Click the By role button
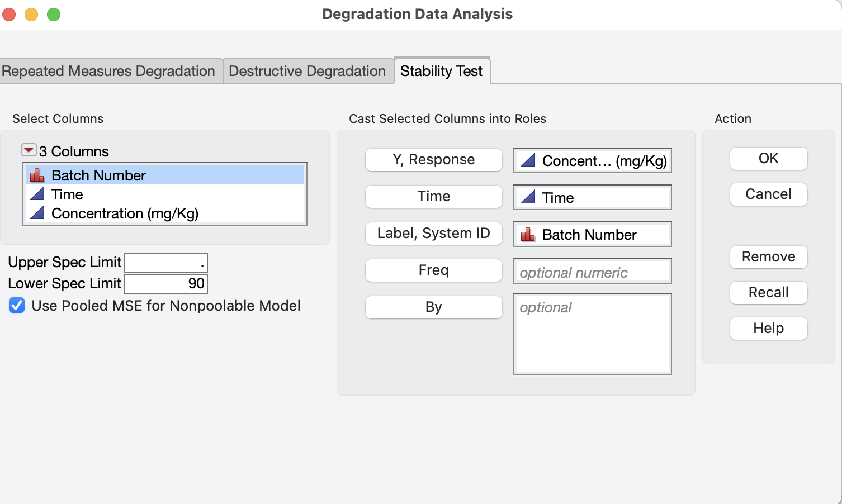842x504 pixels. (433, 307)
